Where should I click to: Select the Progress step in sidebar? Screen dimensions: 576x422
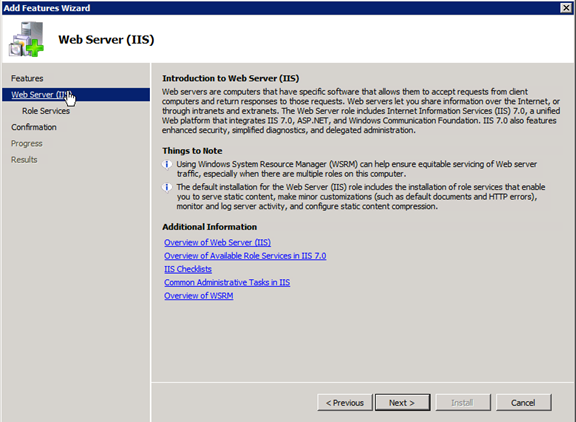26,143
